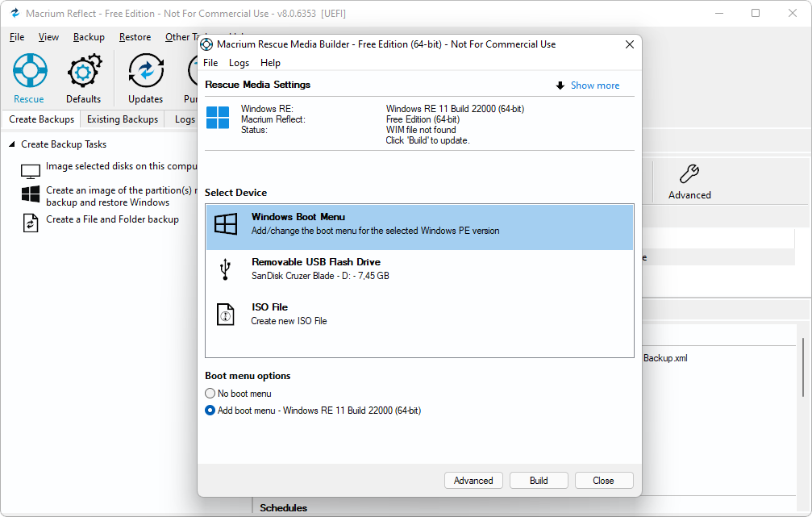This screenshot has height=517, width=812.
Task: Select the No boot menu option
Action: pyautogui.click(x=210, y=394)
